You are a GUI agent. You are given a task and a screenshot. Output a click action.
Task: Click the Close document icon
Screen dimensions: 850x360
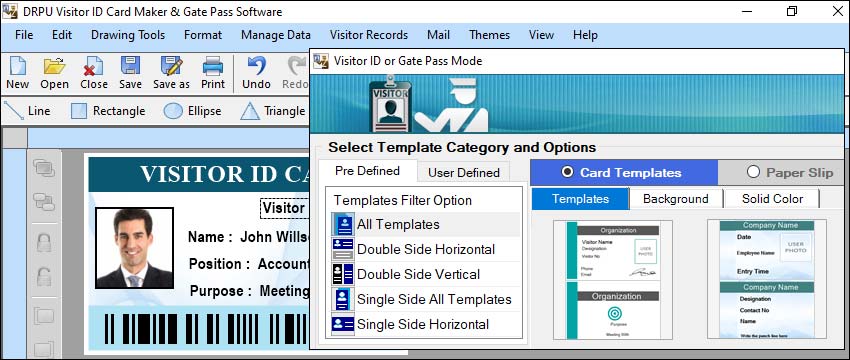[94, 66]
